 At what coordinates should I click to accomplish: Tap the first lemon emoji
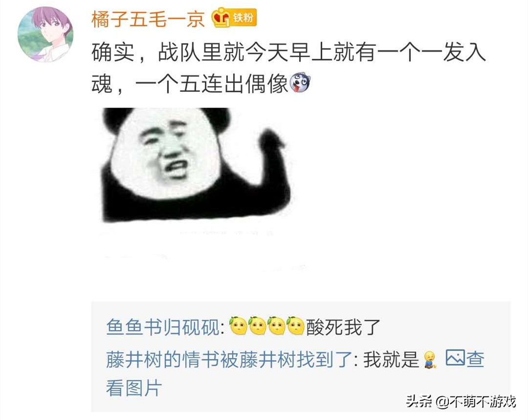pyautogui.click(x=239, y=326)
